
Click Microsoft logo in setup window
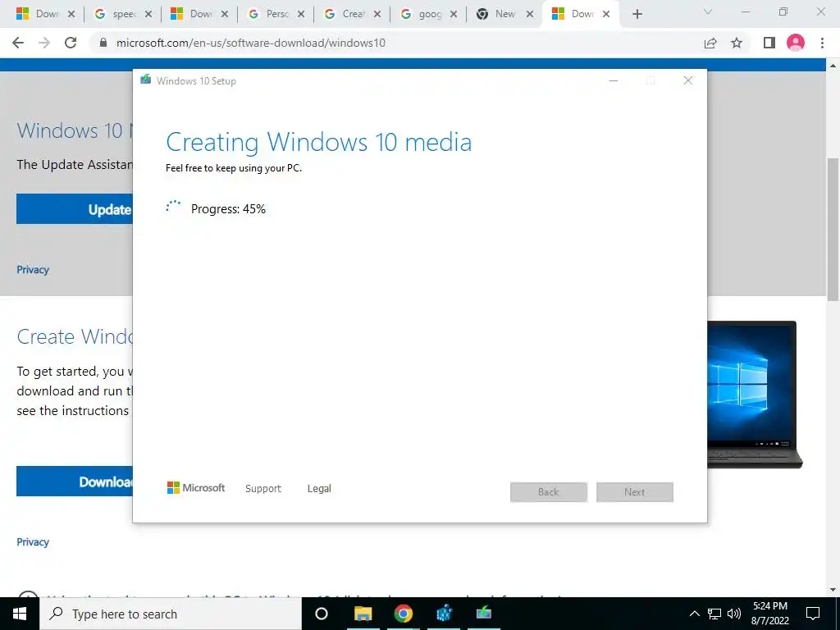click(196, 487)
